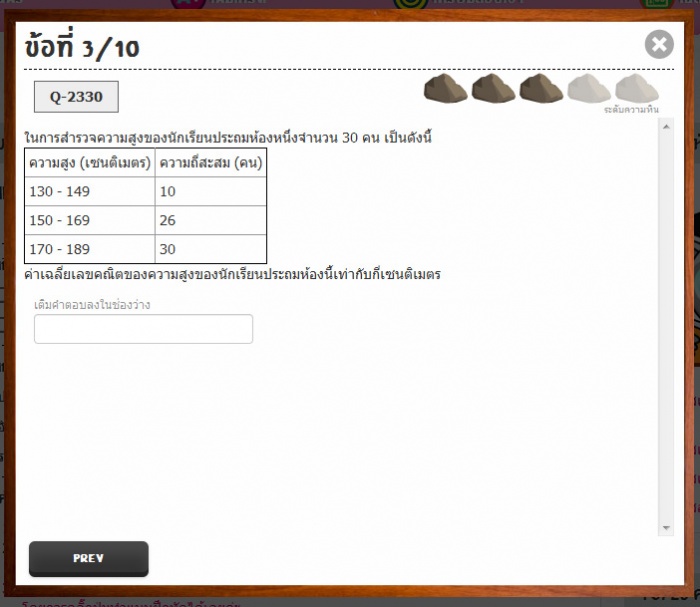Click the third dark rock difficulty icon
This screenshot has height=607, width=700.
click(x=541, y=88)
